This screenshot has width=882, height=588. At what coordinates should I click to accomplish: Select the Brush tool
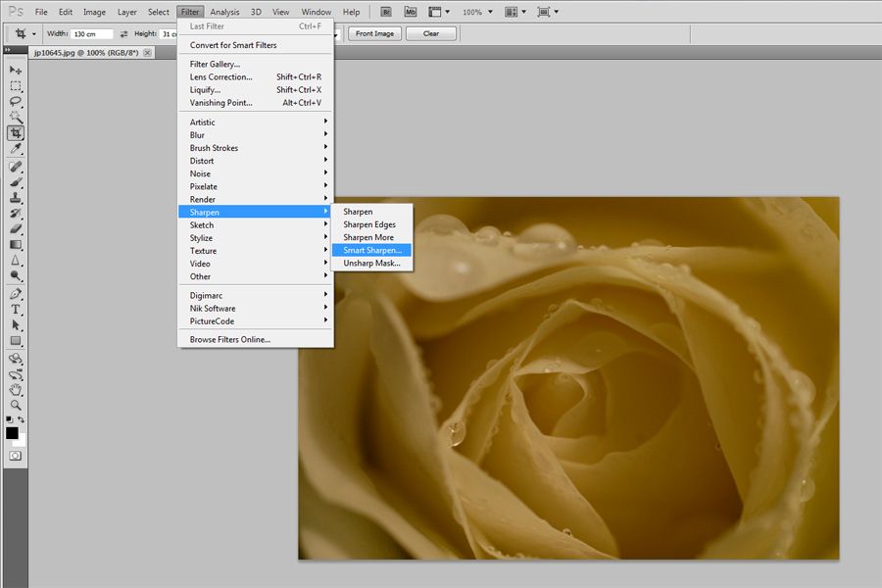click(15, 182)
